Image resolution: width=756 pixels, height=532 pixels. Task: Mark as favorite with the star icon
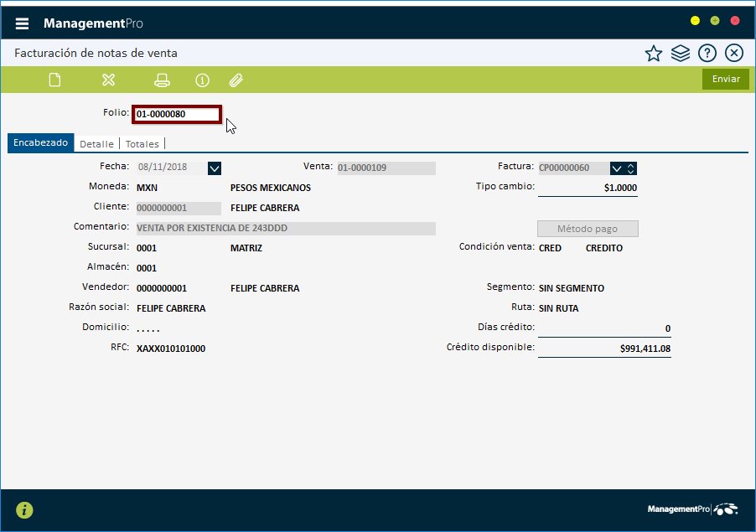[x=654, y=53]
